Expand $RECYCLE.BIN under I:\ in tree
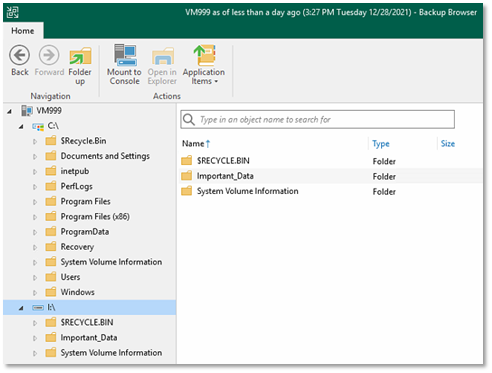 35,323
